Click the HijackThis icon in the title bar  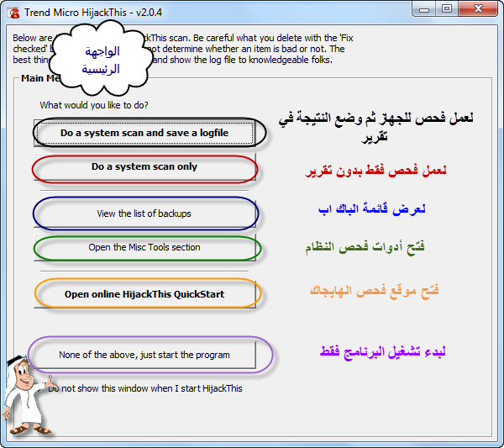[13, 13]
